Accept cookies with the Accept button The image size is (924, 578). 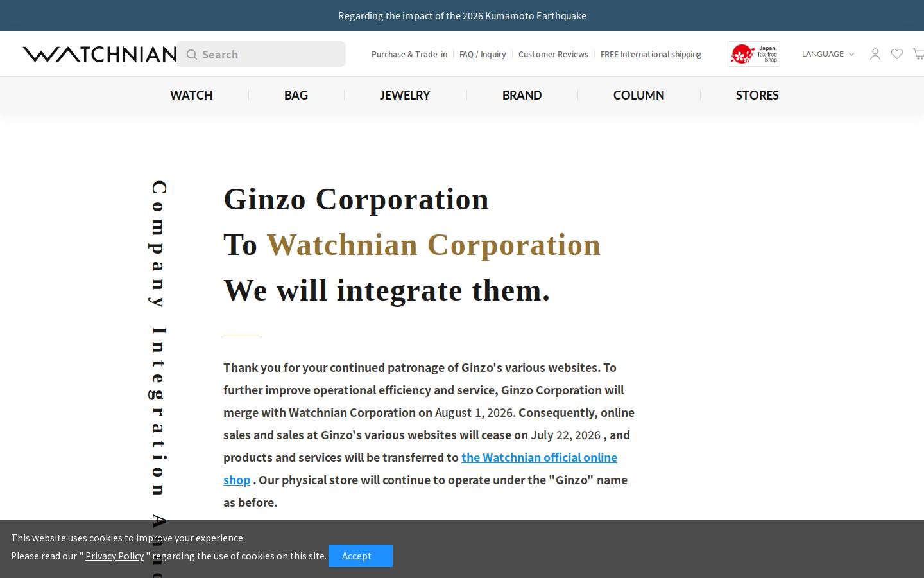pos(361,556)
